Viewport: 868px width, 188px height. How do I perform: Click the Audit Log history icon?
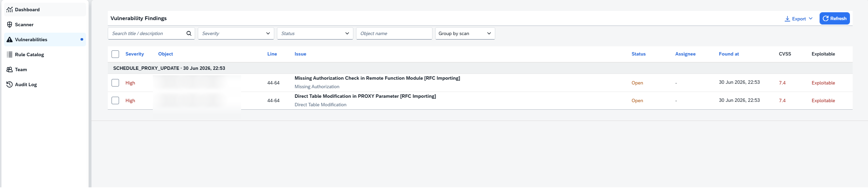click(x=10, y=84)
